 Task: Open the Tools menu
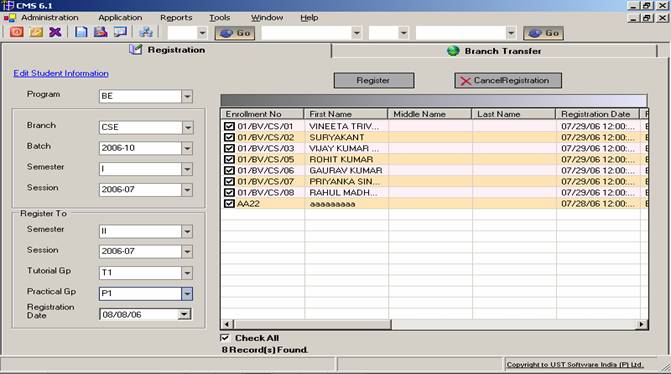(220, 18)
